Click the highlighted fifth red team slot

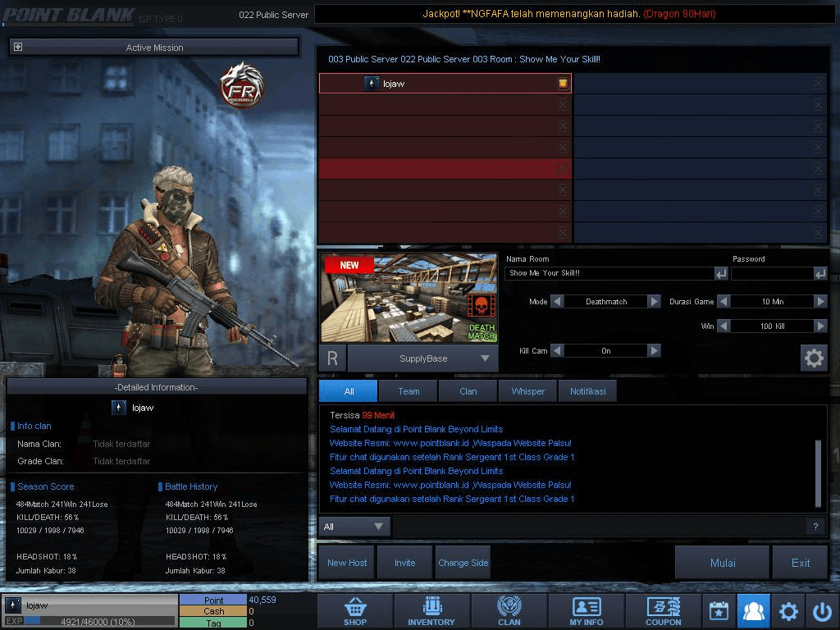pos(445,169)
